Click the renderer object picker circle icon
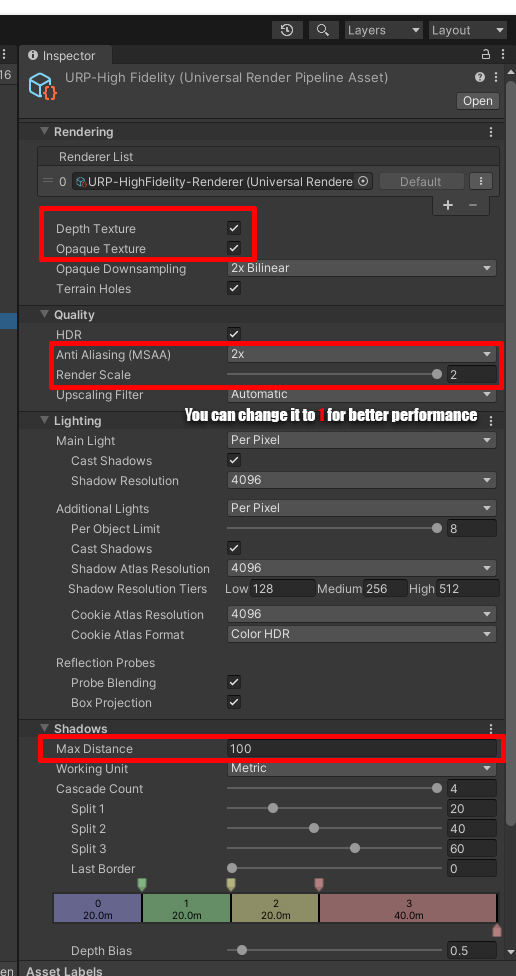This screenshot has width=516, height=976. coord(364,182)
